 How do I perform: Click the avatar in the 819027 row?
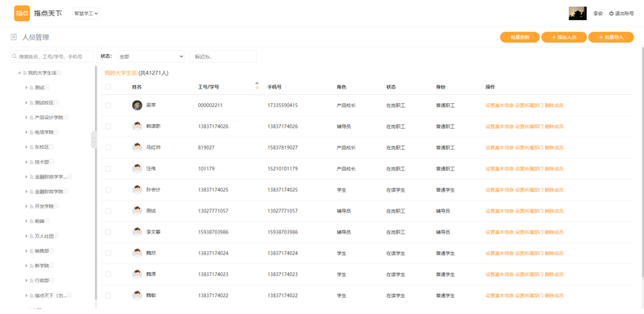tap(137, 147)
